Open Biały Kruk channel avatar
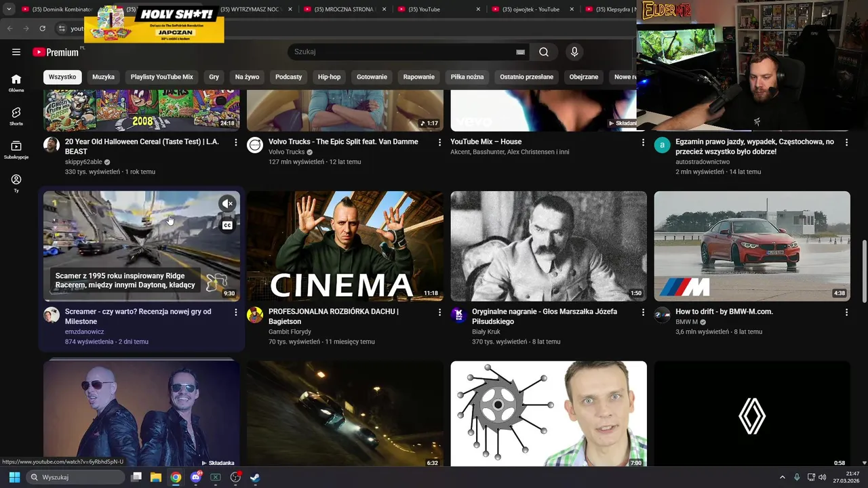The height and width of the screenshot is (488, 868). click(x=458, y=314)
